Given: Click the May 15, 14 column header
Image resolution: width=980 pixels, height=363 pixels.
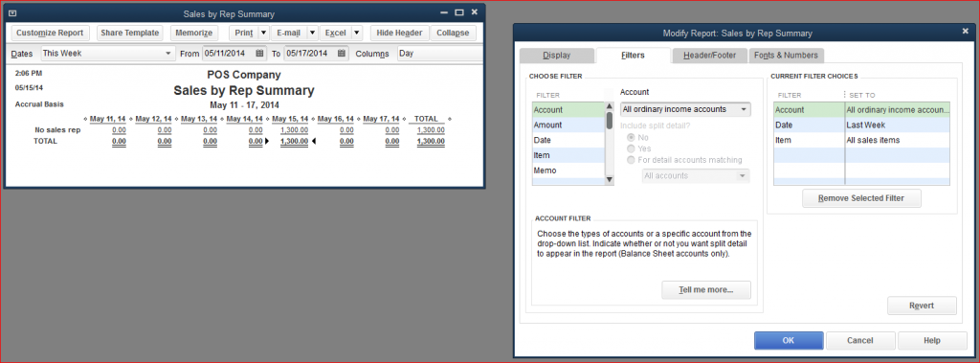Looking at the screenshot, I should [x=290, y=119].
